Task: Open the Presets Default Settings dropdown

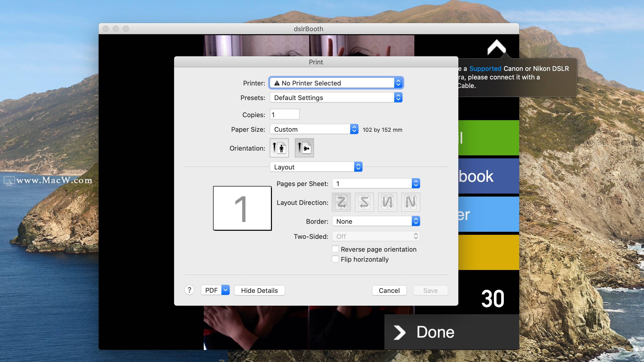Action: (336, 98)
